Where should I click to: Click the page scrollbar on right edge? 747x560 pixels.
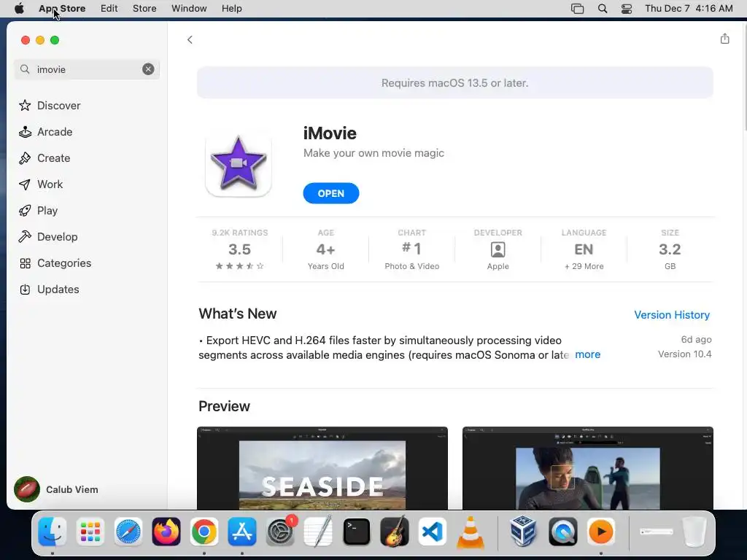[744, 76]
